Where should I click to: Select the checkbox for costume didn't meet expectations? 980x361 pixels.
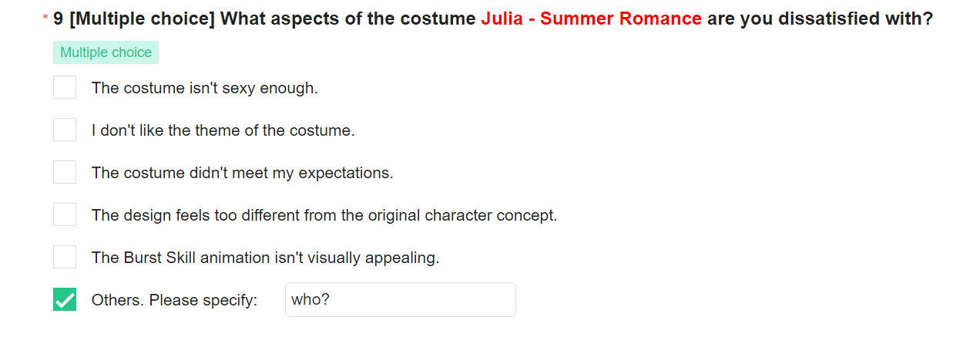[65, 172]
